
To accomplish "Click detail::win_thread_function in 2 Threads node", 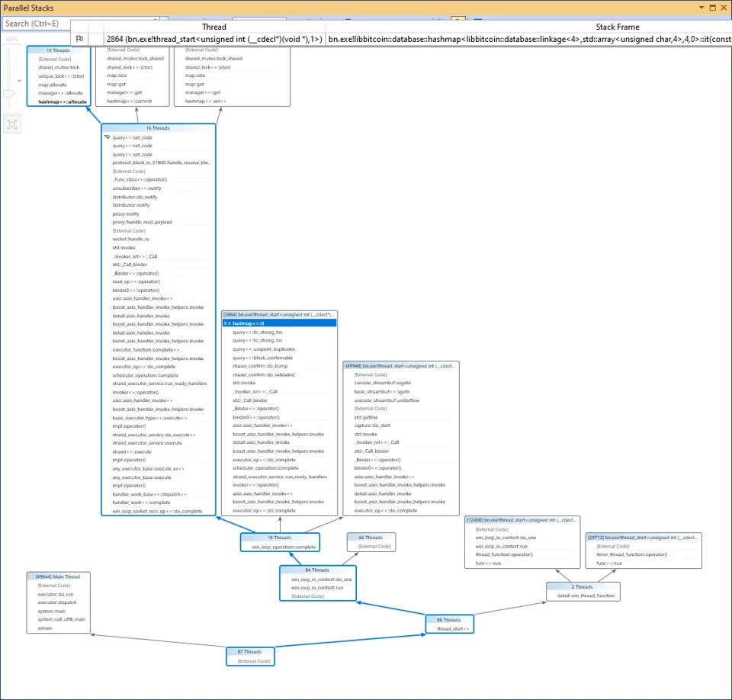I will click(586, 596).
